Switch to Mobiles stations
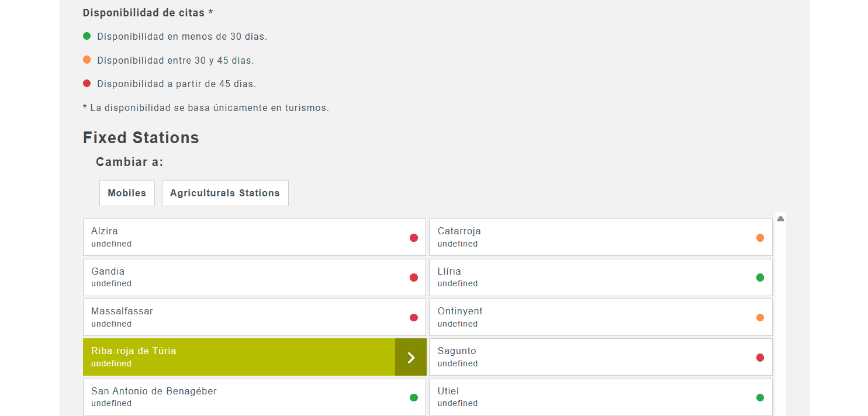The image size is (868, 416). (127, 193)
